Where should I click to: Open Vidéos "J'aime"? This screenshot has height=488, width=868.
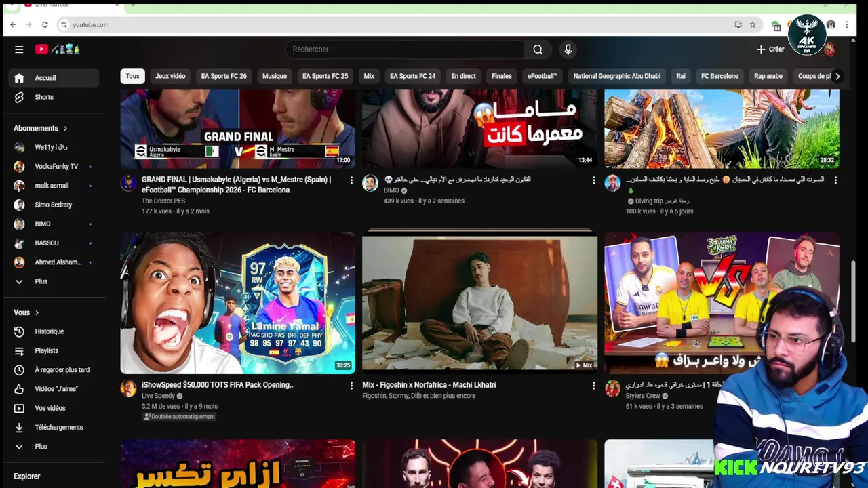(x=54, y=389)
